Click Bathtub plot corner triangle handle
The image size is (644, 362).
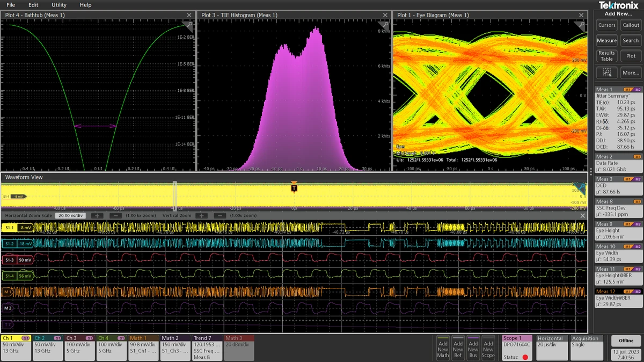(x=188, y=25)
